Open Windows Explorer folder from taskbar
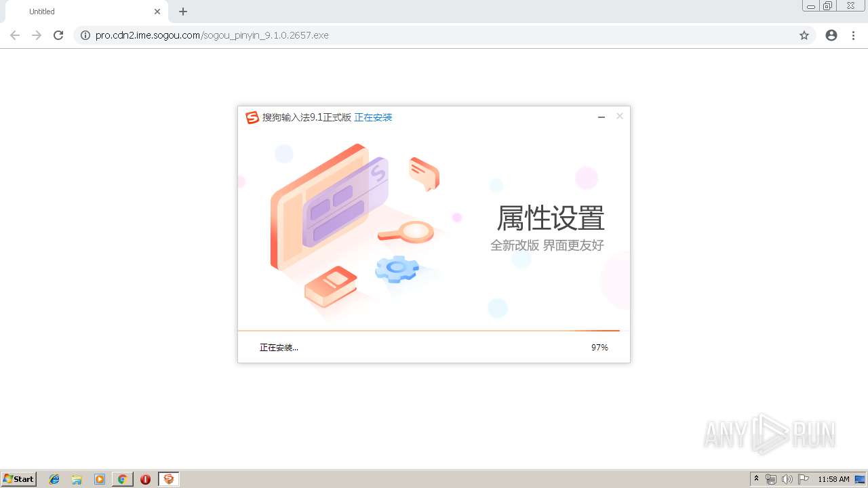 77,479
